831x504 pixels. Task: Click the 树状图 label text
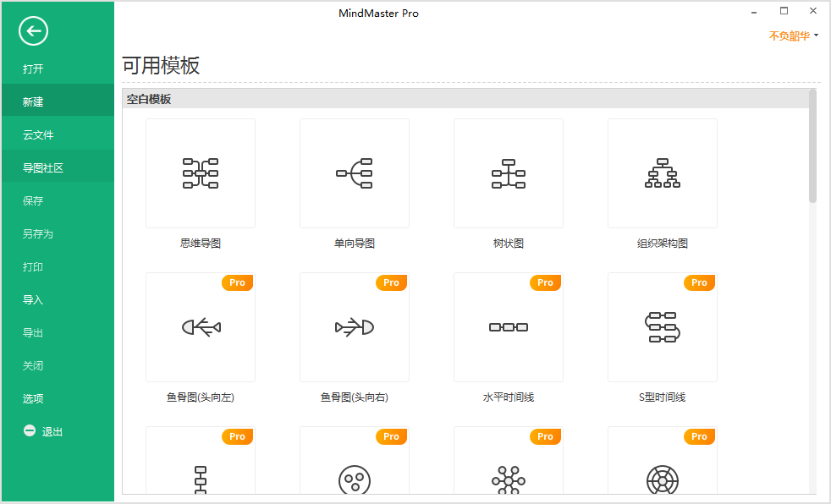tap(509, 244)
